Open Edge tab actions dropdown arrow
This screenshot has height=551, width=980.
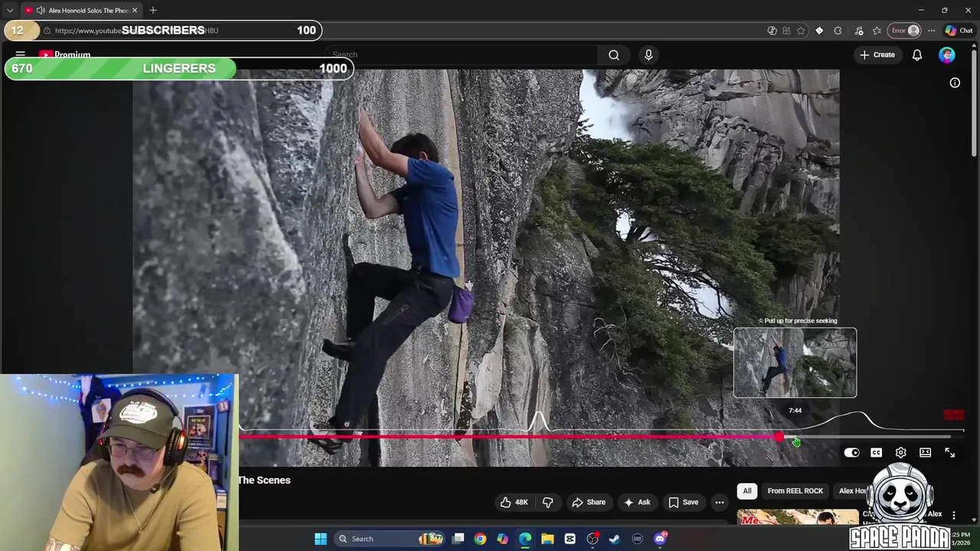(10, 10)
